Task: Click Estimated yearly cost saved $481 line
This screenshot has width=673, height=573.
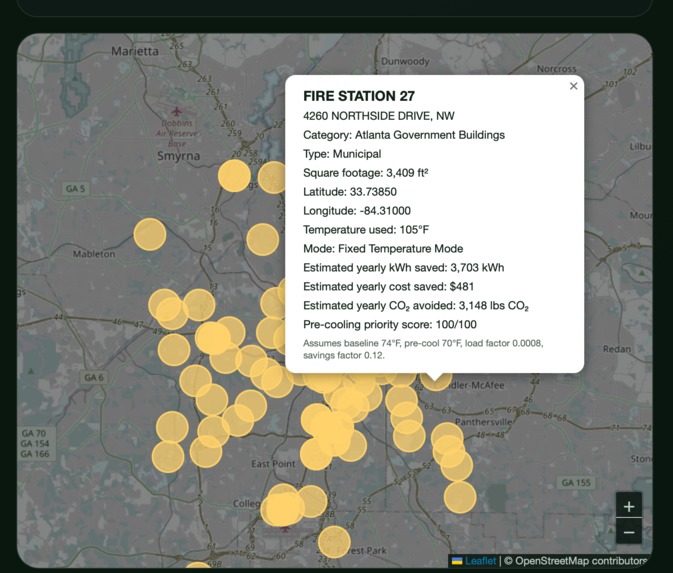Action: pos(388,286)
